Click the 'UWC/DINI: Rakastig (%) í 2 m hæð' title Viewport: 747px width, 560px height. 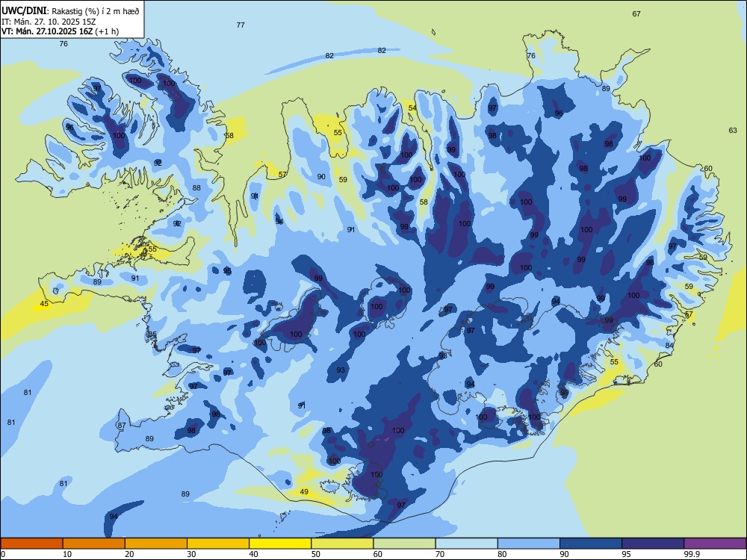pos(70,11)
